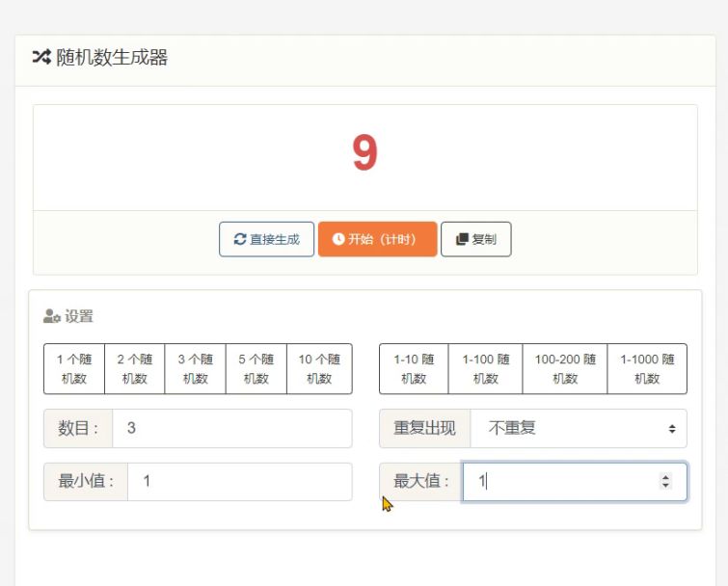Set range to 100-200 随机数 preset
The image size is (728, 586).
coord(565,369)
